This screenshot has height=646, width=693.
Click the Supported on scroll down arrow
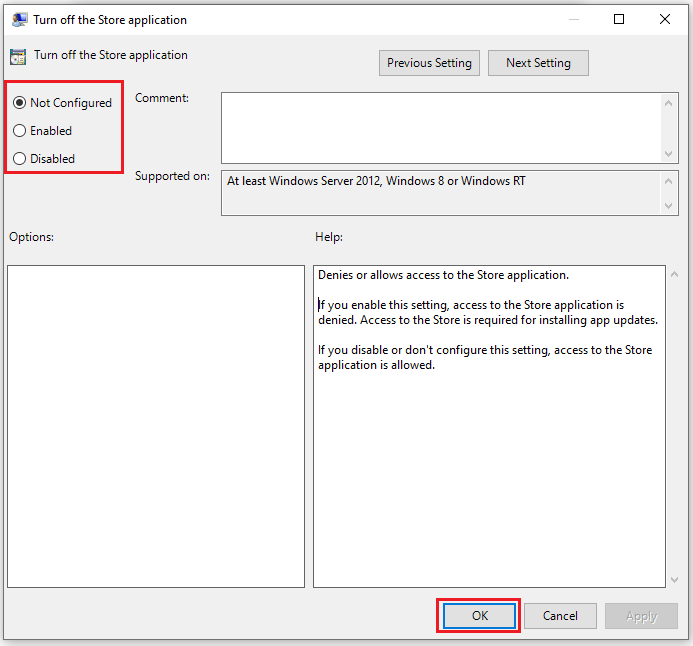coord(669,205)
